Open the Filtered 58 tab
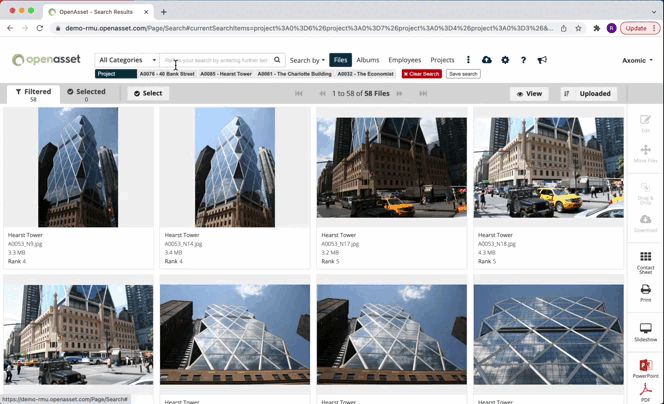The height and width of the screenshot is (404, 664). coord(33,94)
